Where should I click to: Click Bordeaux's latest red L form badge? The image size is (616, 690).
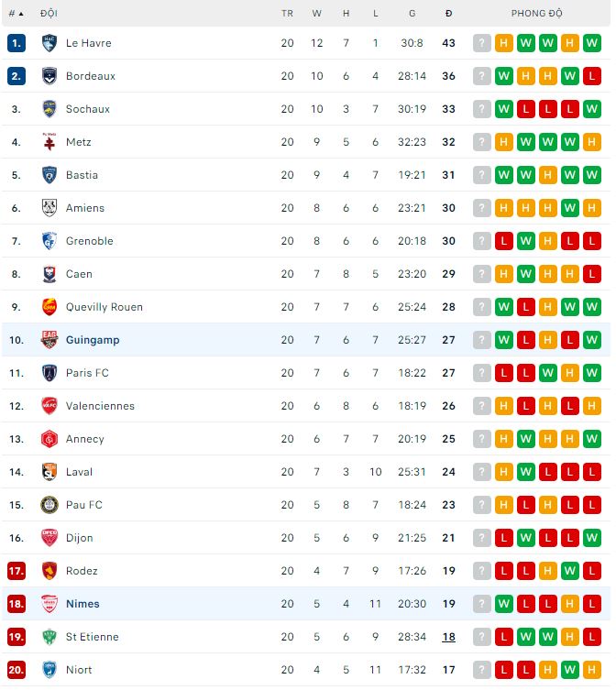coord(592,76)
